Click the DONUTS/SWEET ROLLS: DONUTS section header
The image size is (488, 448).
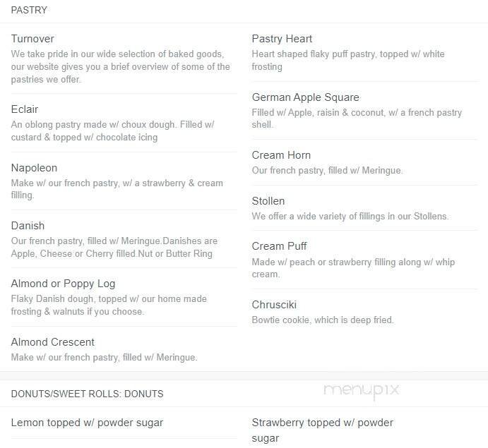(x=87, y=394)
